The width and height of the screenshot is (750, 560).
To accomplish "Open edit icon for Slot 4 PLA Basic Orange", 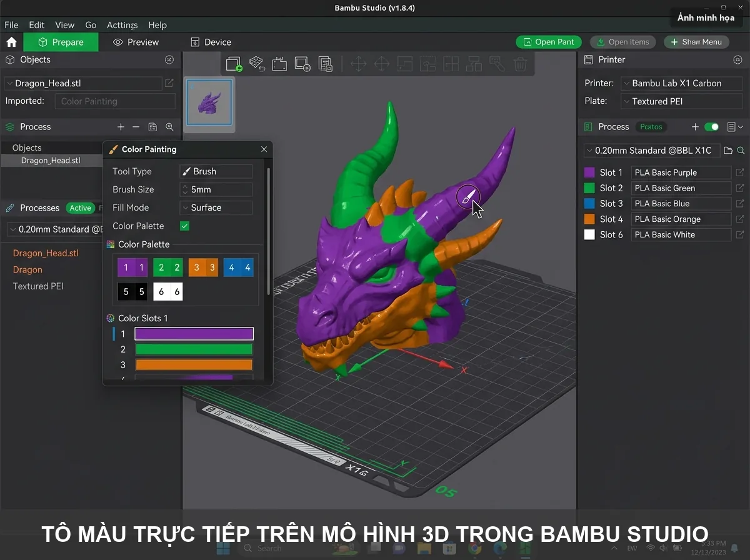I will pyautogui.click(x=740, y=219).
